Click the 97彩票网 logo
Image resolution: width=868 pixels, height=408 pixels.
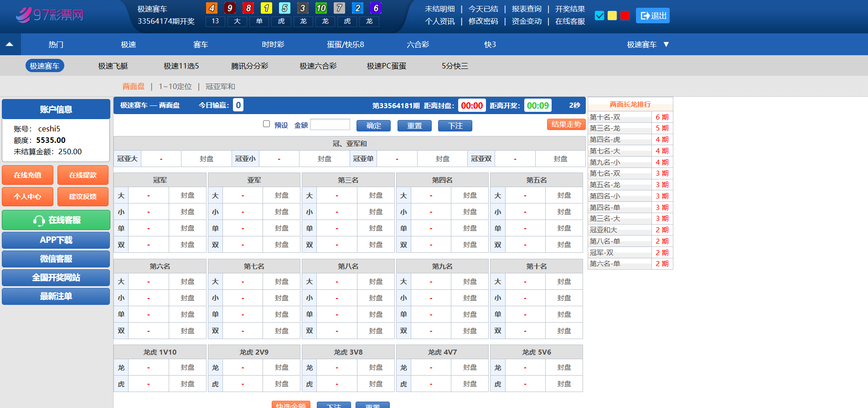[x=49, y=15]
